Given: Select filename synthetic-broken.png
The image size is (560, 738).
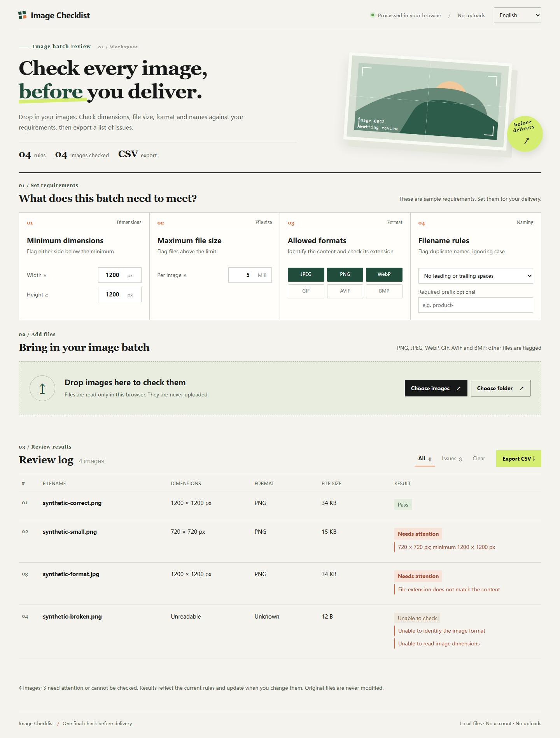Looking at the screenshot, I should 72,617.
